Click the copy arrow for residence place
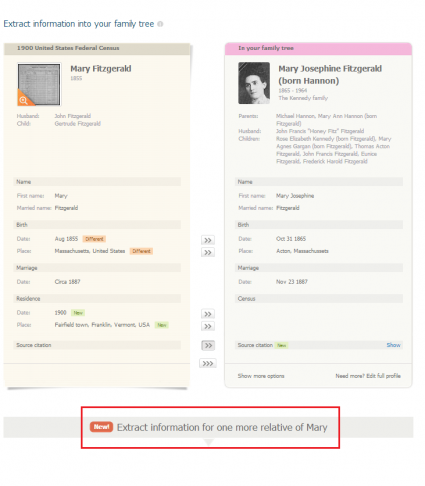The image size is (425, 486). point(208,326)
